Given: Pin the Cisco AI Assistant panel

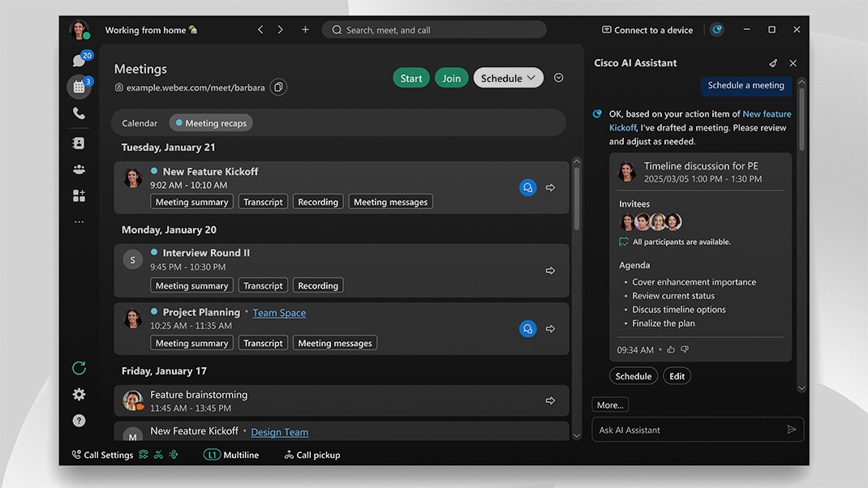Looking at the screenshot, I should (x=772, y=63).
